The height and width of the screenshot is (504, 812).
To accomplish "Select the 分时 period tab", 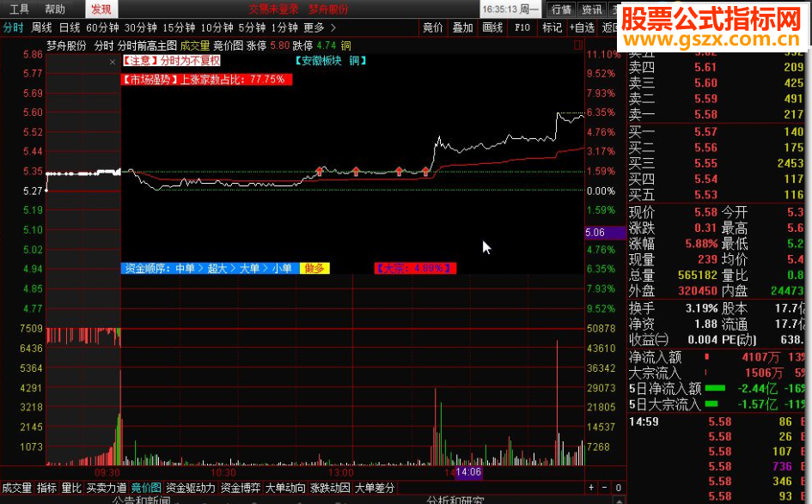I will (x=14, y=27).
